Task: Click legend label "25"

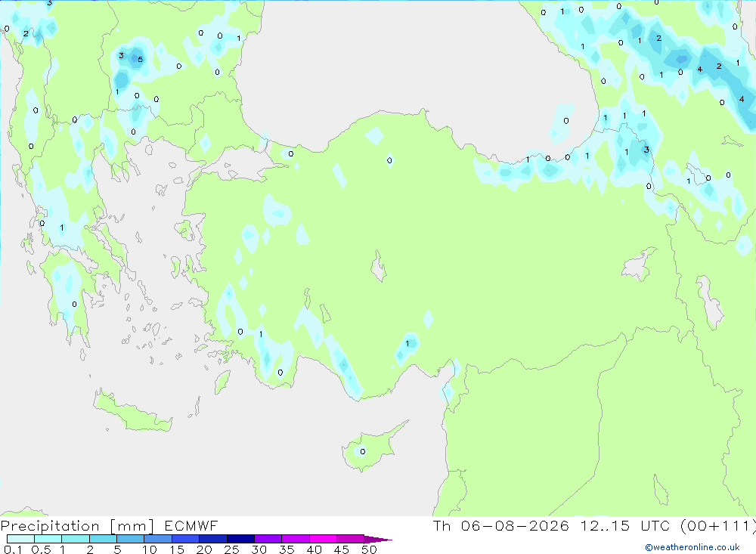Action: [232, 549]
